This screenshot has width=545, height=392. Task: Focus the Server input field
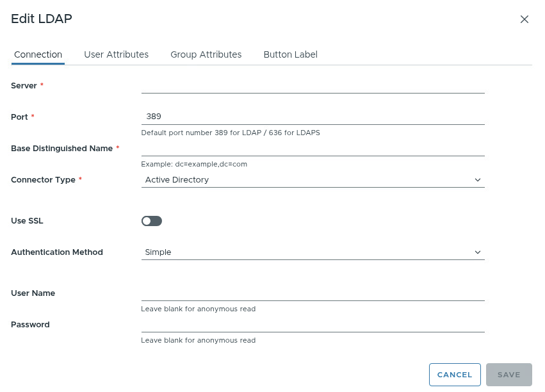[313, 85]
